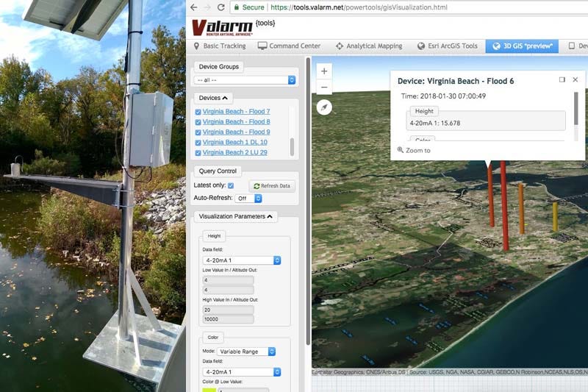Collapse the Devices section
Image resolution: width=588 pixels, height=392 pixels.
coord(213,98)
